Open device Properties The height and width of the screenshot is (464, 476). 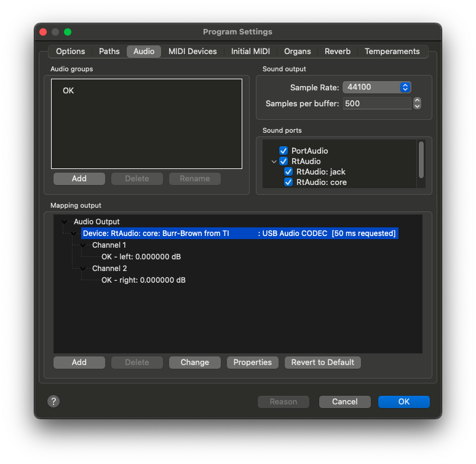253,363
